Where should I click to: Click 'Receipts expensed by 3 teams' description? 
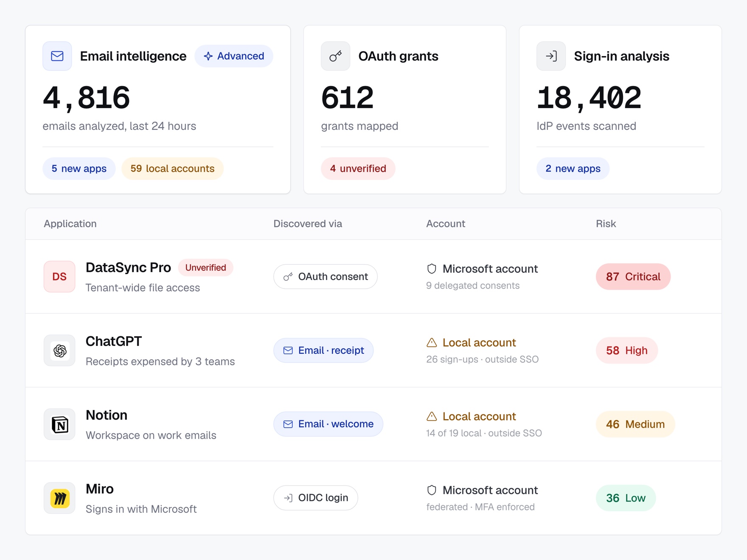pos(160,361)
